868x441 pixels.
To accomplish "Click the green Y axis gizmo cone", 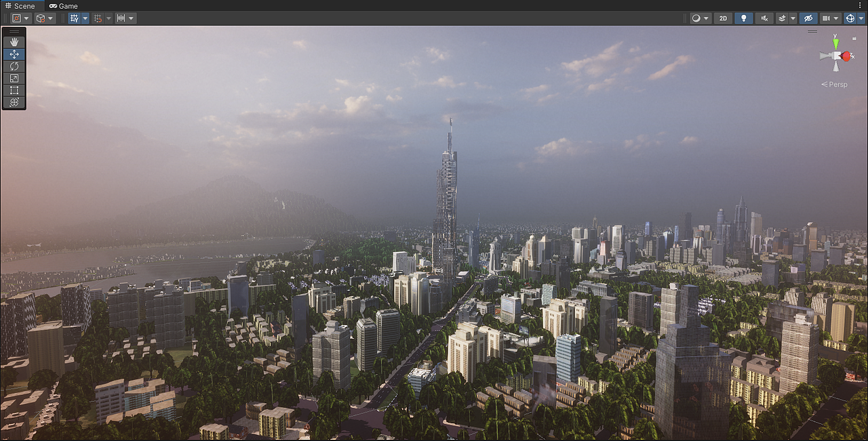I will point(835,43).
